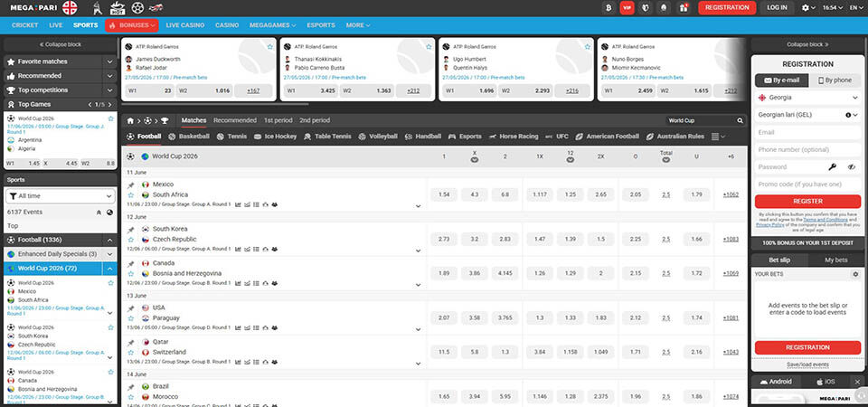Favorite the Qatar vs Switzerland match star

[x=131, y=352]
